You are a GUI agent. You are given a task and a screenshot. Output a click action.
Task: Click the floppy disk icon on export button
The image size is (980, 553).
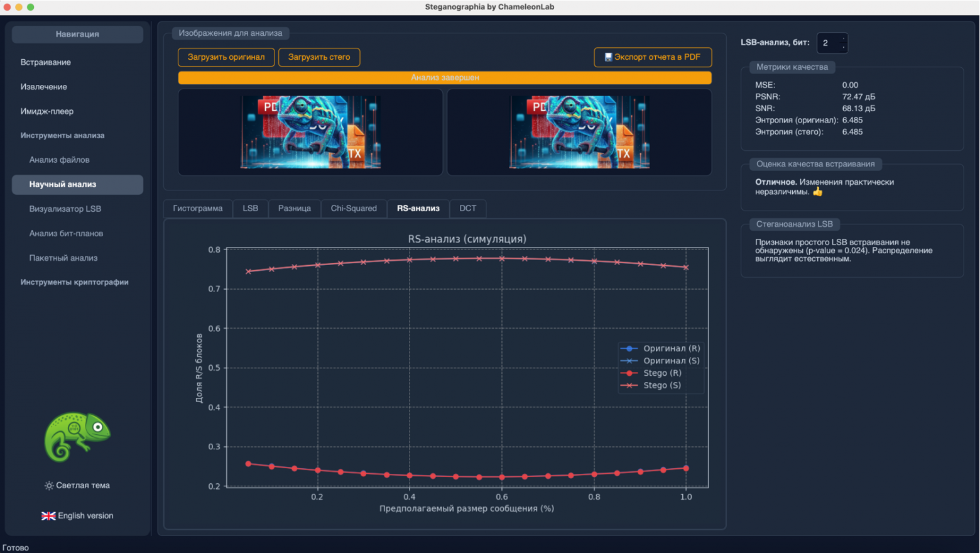coord(607,57)
